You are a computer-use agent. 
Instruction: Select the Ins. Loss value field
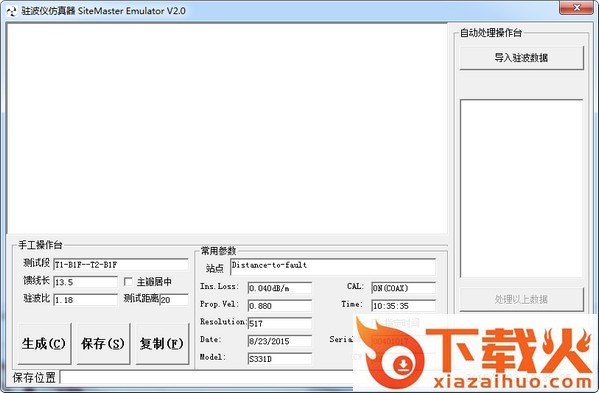280,288
